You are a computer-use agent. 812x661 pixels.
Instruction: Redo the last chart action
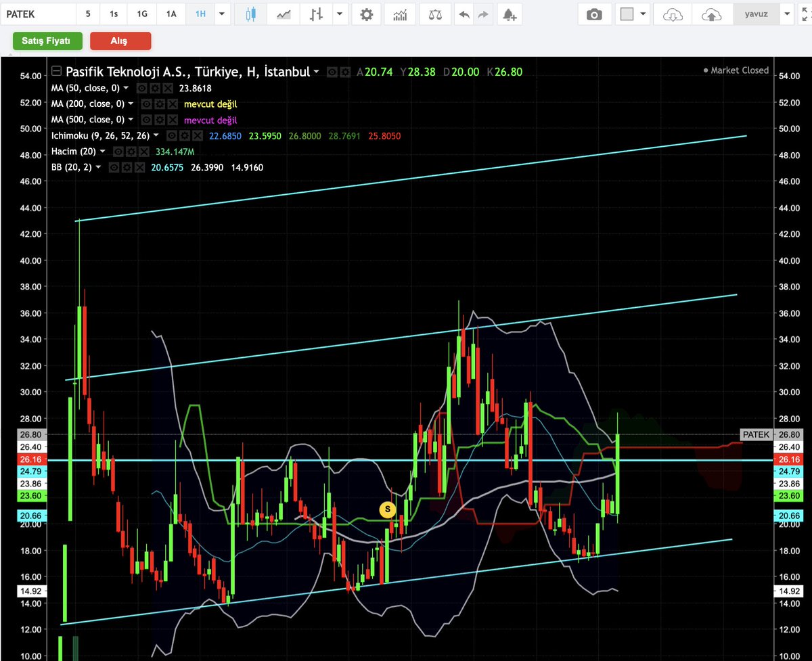pyautogui.click(x=483, y=14)
